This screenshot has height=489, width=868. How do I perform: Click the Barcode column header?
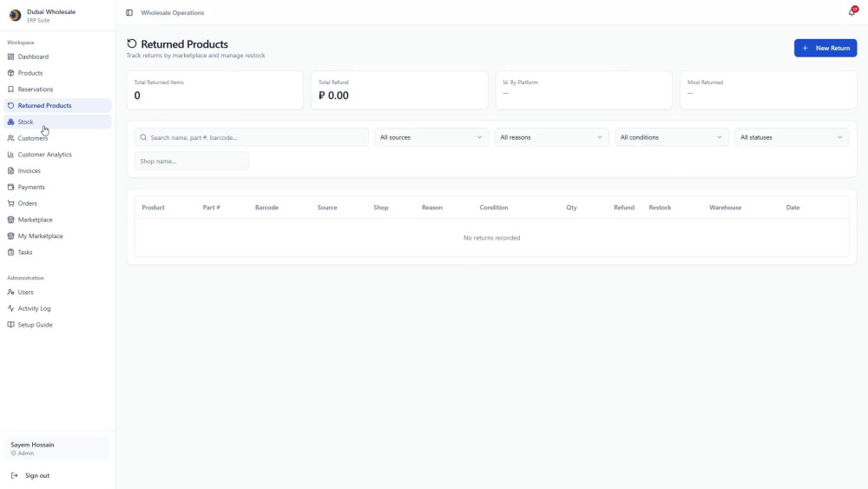[x=266, y=208]
